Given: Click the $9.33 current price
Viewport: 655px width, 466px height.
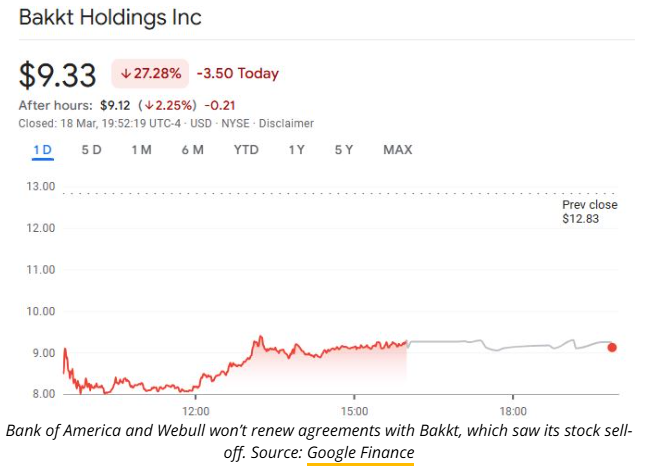Looking at the screenshot, I should (57, 75).
